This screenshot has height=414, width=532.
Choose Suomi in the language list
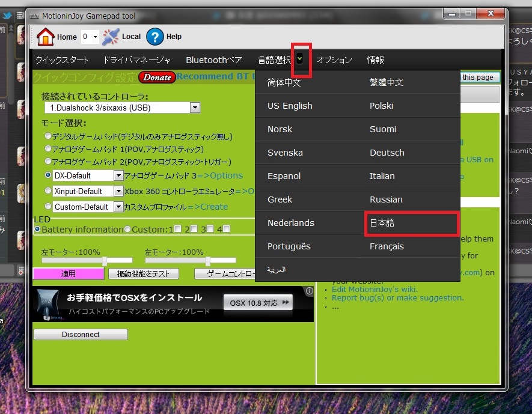pyautogui.click(x=409, y=129)
